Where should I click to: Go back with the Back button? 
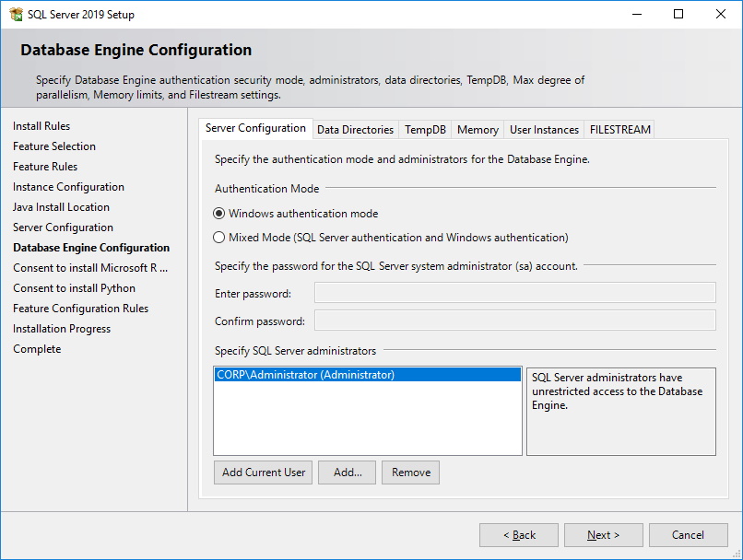pos(519,535)
